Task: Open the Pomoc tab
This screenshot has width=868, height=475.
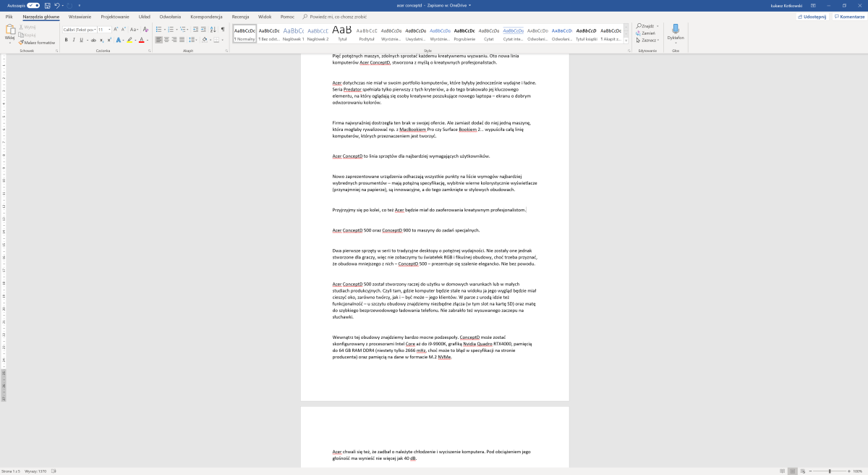Action: (287, 16)
